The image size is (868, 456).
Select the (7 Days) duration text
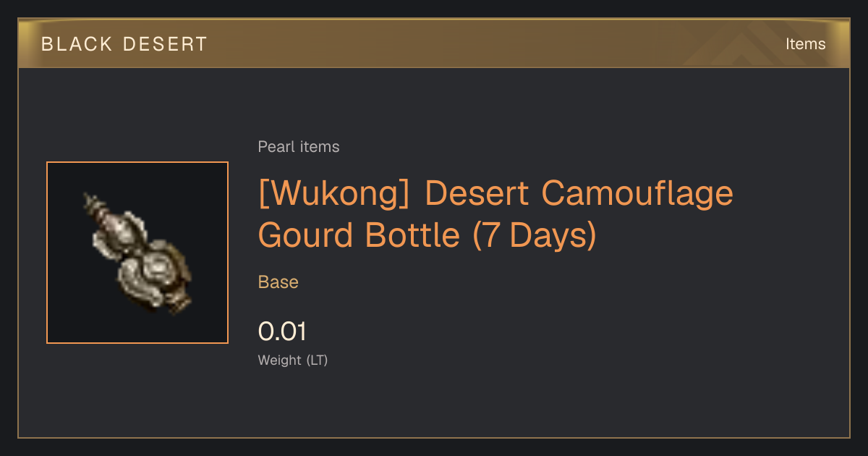[x=535, y=235]
